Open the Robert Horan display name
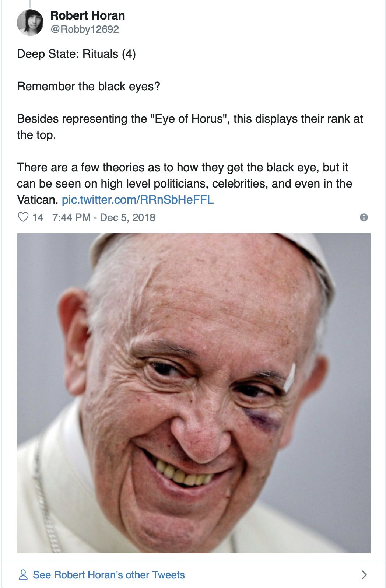 point(88,15)
